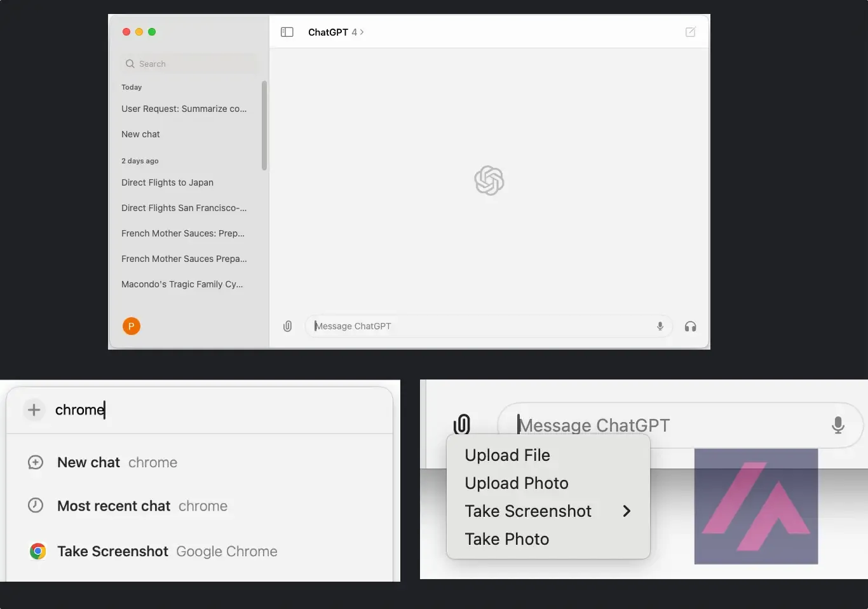868x609 pixels.
Task: Click the circled plus icon beside New chat
Action: (x=36, y=462)
